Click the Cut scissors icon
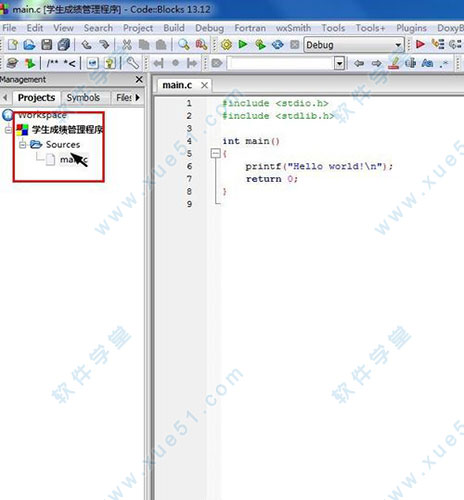 [127, 45]
